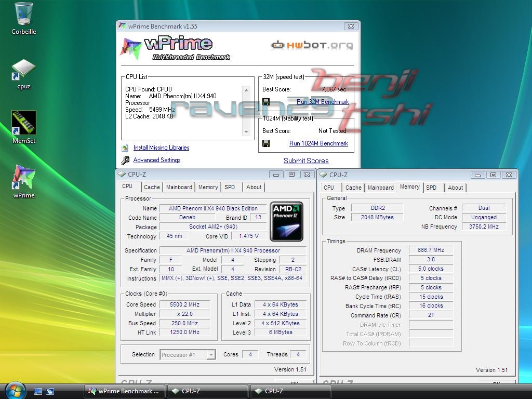This screenshot has width=532, height=399.
Task: Switch to Mainboard tab in left CPU-Z
Action: pyautogui.click(x=179, y=187)
